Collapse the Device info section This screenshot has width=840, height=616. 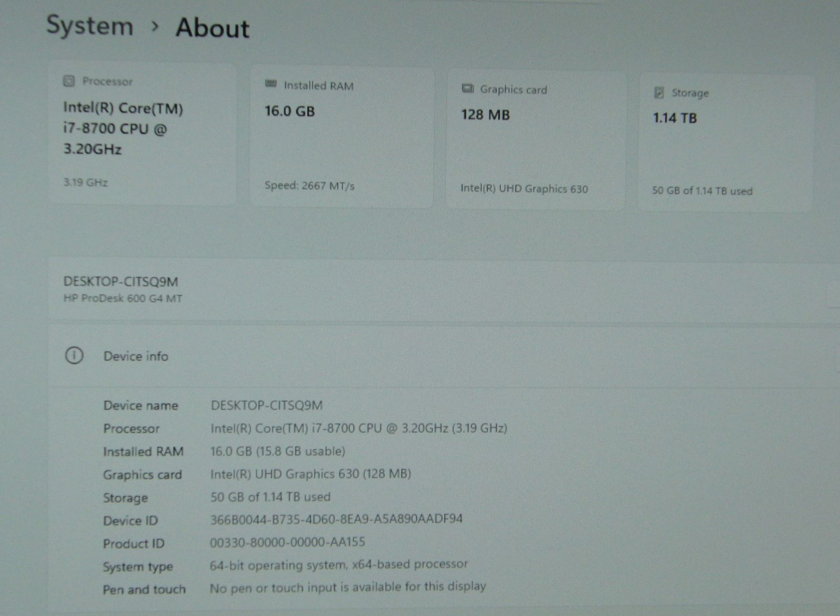click(444, 356)
